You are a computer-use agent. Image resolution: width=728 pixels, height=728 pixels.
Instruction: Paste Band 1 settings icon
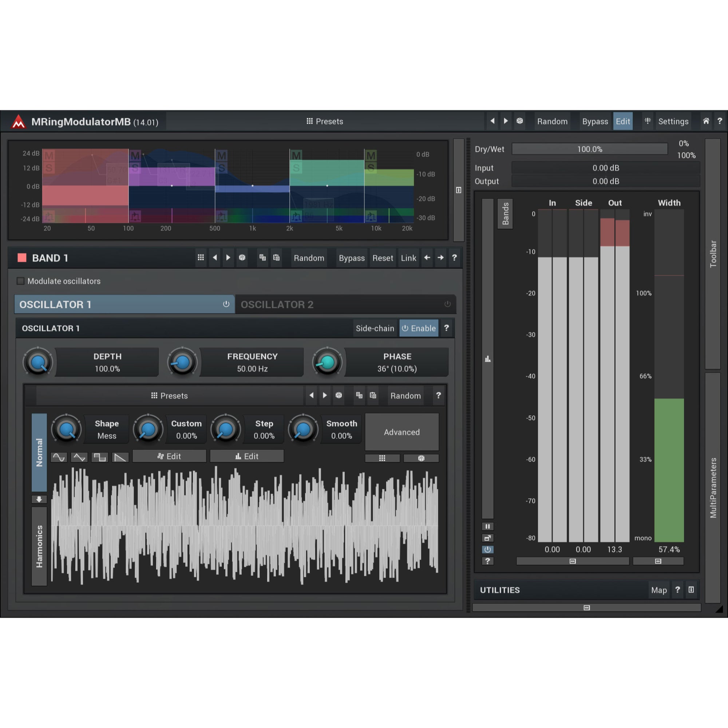[x=276, y=258]
